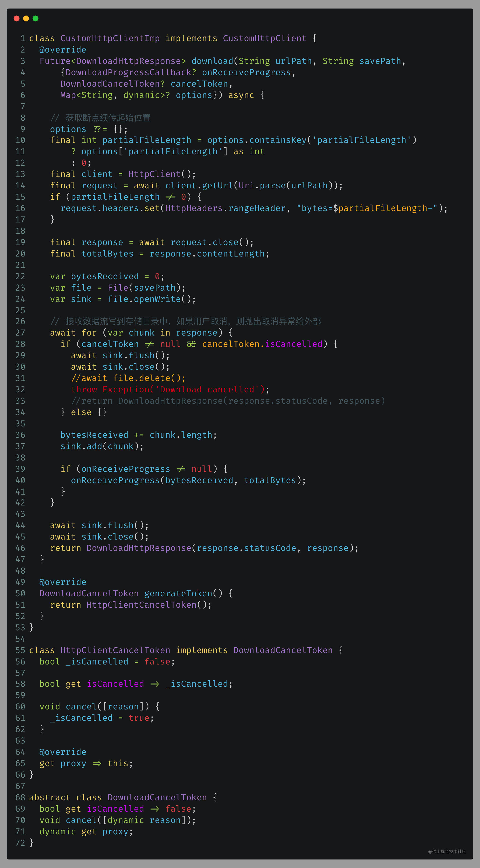The height and width of the screenshot is (868, 480).
Task: Click the red close window dot
Action: coord(17,18)
